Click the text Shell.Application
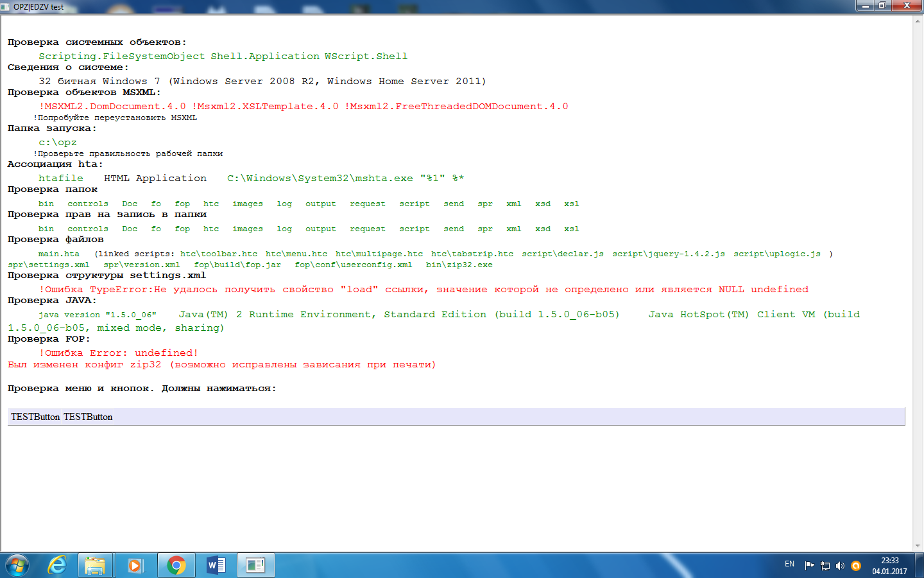Viewport: 924px width, 578px height. click(x=265, y=57)
